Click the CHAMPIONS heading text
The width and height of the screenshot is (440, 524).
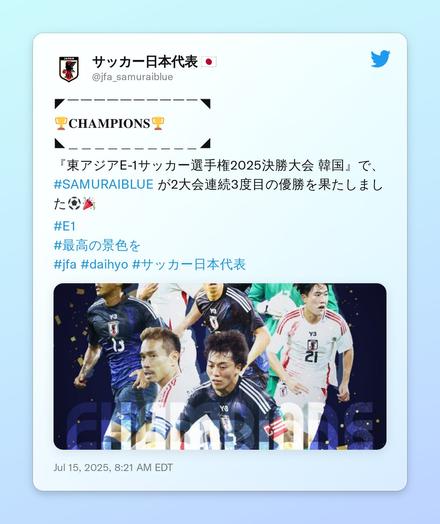click(109, 124)
